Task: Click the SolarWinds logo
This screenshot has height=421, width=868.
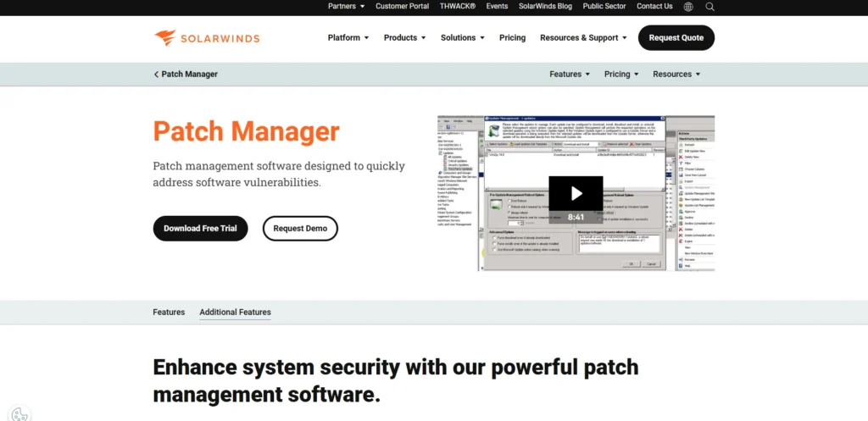Action: [x=207, y=38]
